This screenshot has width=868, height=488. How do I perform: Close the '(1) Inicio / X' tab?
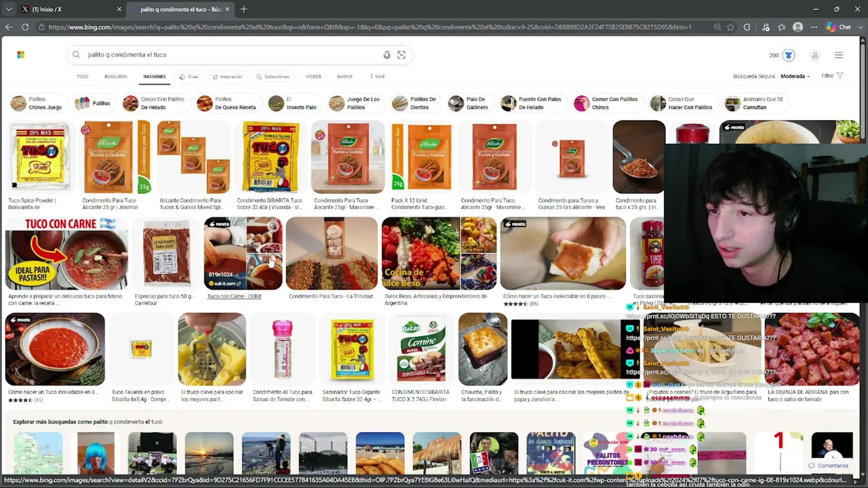[x=119, y=9]
